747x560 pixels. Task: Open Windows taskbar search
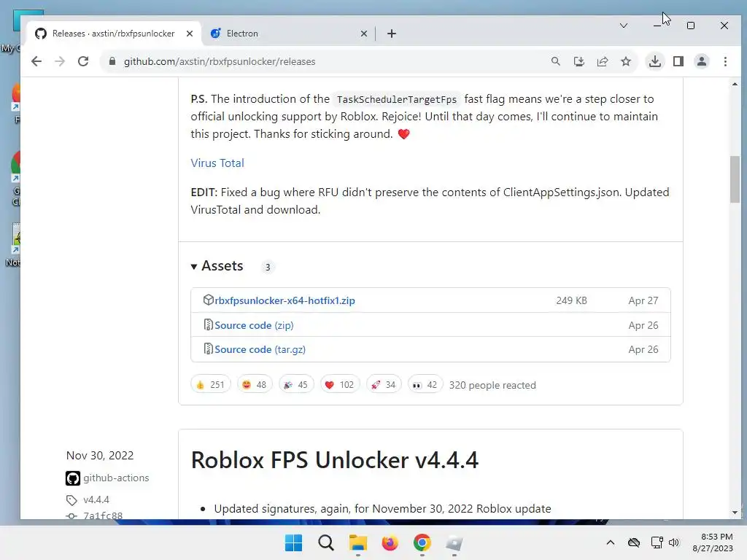tap(326, 542)
